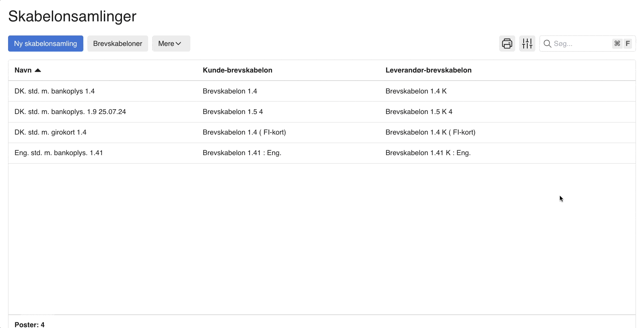Expand the Mere dropdown menu
Viewport: 644px width, 328px height.
tap(171, 44)
